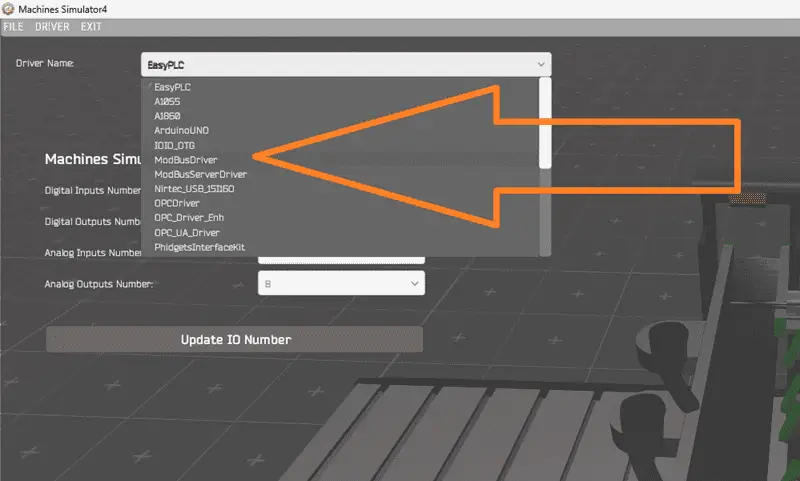Choose ArduinoUNO driver
Screen dimensions: 800x481
pos(181,131)
